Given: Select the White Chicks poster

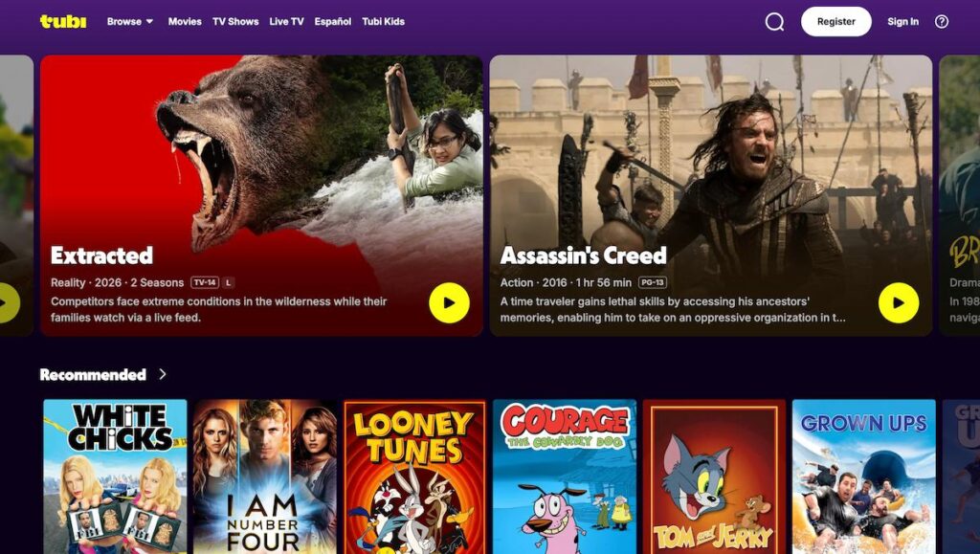Looking at the screenshot, I should 115,476.
